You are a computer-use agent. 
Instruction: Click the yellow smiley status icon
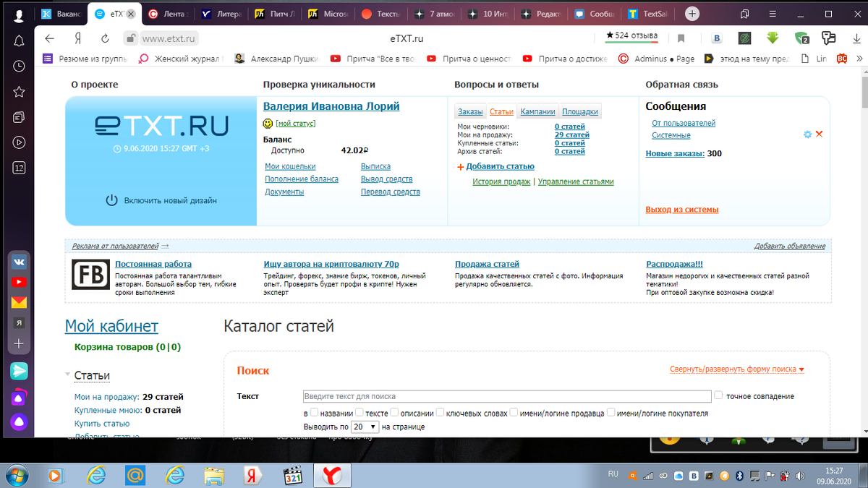268,124
